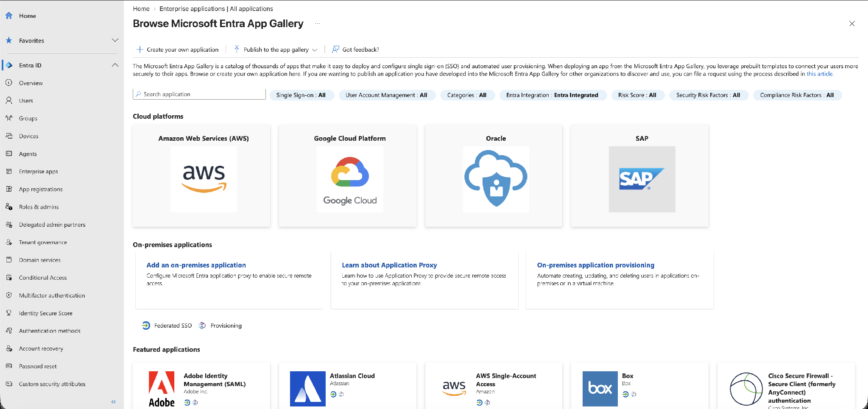Follow the "this article" link

tap(819, 74)
